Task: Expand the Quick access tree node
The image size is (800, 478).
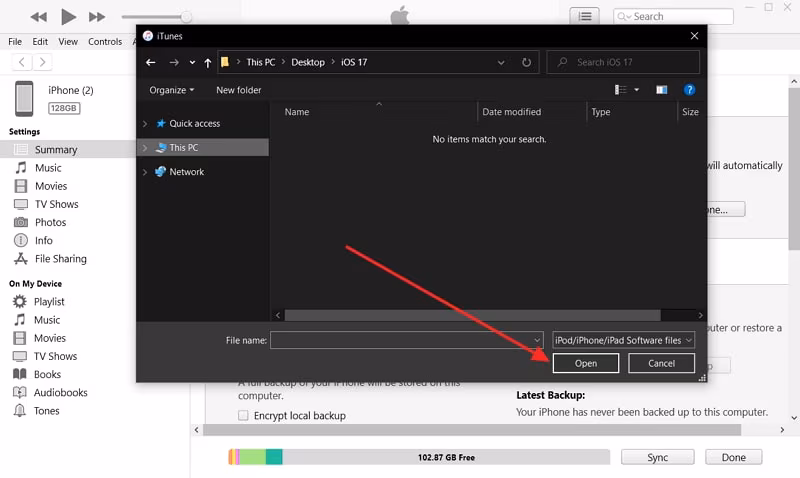Action: pos(145,123)
